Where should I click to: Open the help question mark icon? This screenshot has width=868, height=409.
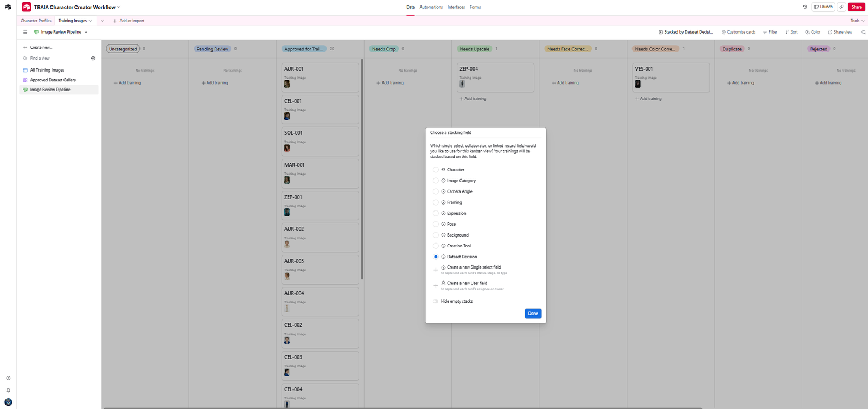[x=8, y=378]
